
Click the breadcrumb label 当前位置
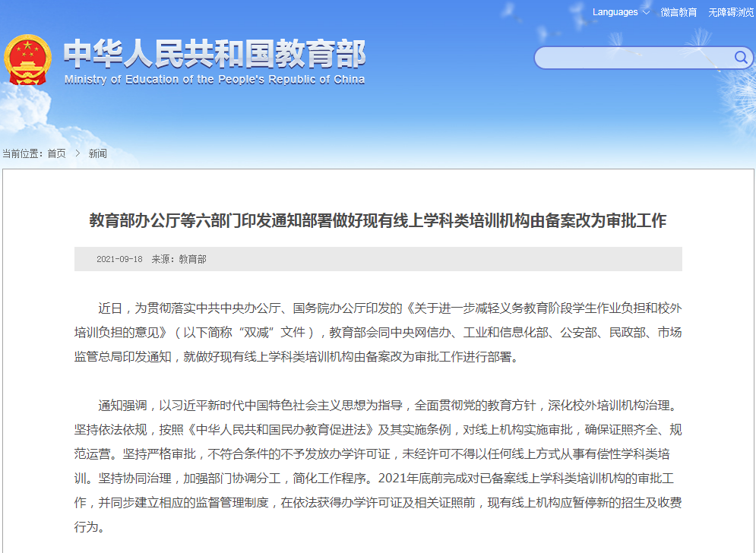[x=21, y=153]
